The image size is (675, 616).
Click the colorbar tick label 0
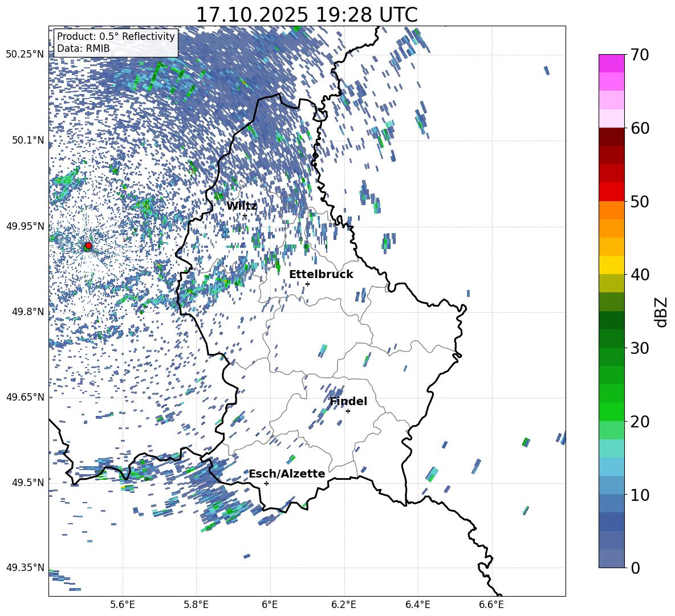coord(635,568)
